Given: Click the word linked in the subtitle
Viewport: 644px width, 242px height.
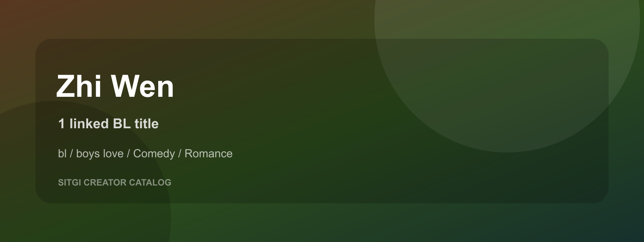Looking at the screenshot, I should tap(89, 123).
